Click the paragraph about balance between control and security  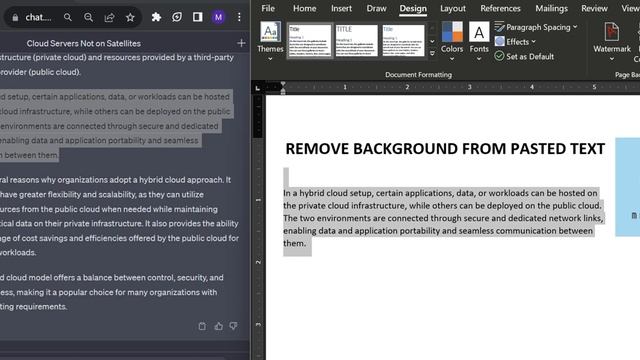tap(111, 292)
